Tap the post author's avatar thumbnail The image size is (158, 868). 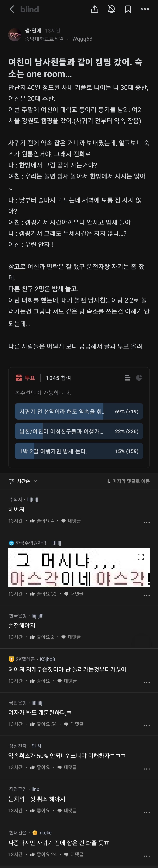click(x=14, y=35)
